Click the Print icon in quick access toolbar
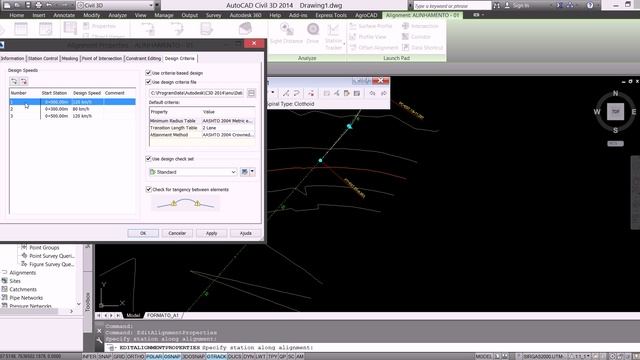 point(38,5)
